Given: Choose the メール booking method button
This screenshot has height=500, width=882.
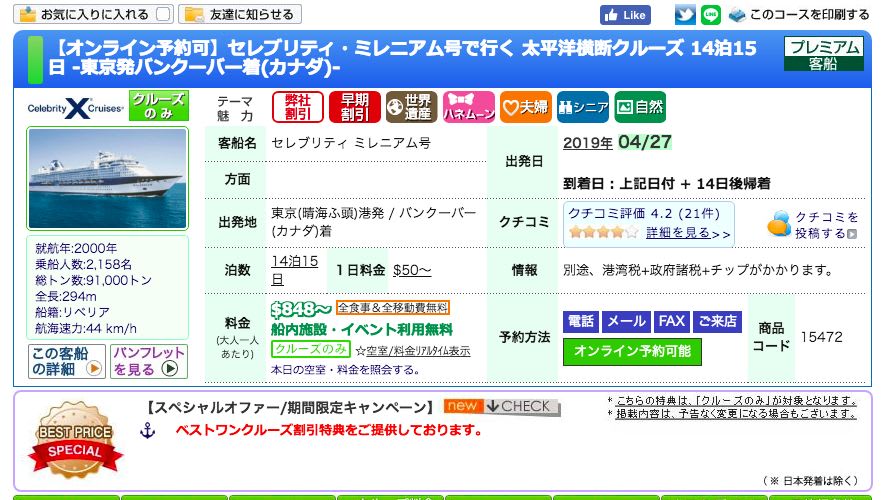Looking at the screenshot, I should [x=626, y=322].
